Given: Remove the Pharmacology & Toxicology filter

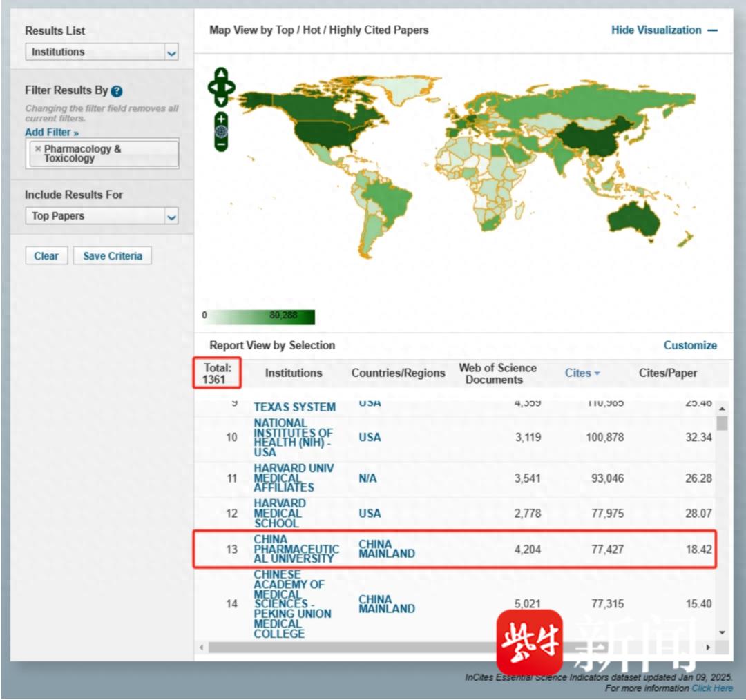Looking at the screenshot, I should pyautogui.click(x=38, y=149).
